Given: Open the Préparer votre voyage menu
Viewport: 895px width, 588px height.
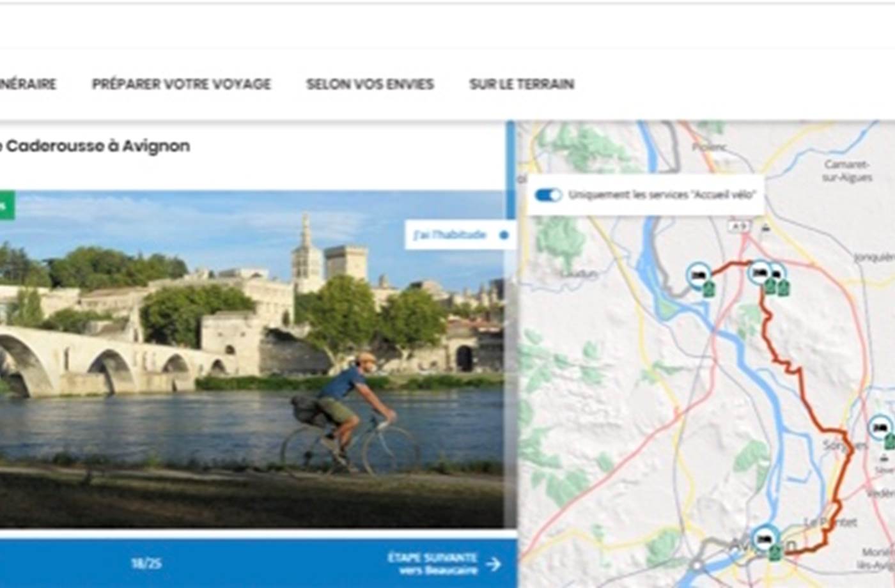Looking at the screenshot, I should point(182,84).
